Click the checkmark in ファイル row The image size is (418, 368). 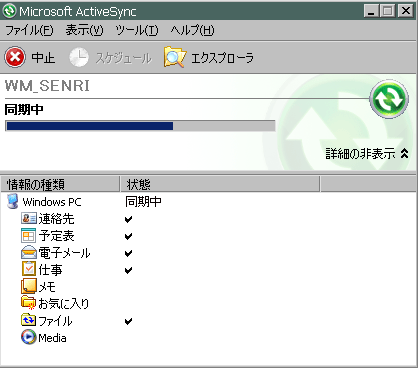tap(129, 321)
